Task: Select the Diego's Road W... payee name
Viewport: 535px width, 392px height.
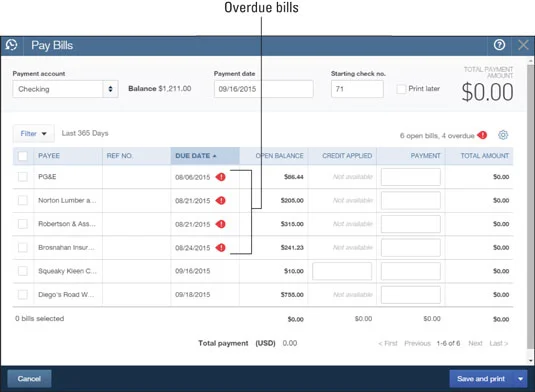Action: (x=66, y=294)
